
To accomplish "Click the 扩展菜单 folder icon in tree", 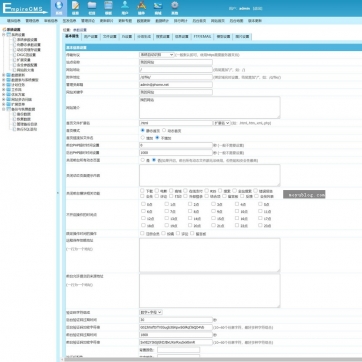I will (x=8, y=104).
